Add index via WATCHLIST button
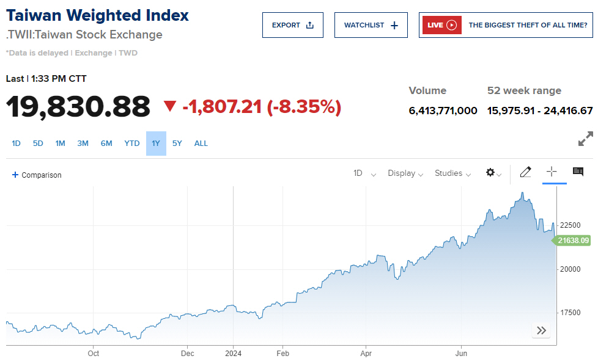Viewport: 598px width, 364px height. coord(371,25)
